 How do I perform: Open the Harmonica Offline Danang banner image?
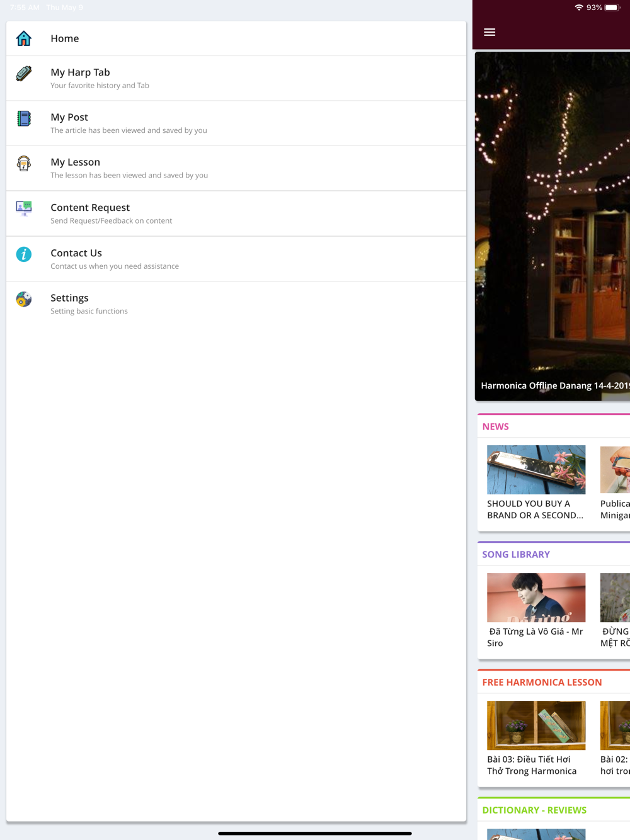(x=553, y=226)
